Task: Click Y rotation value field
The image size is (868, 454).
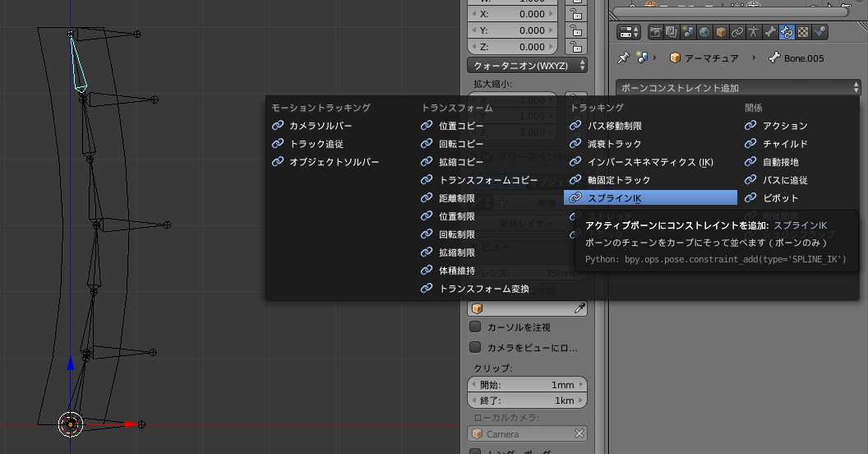Action: pyautogui.click(x=512, y=30)
